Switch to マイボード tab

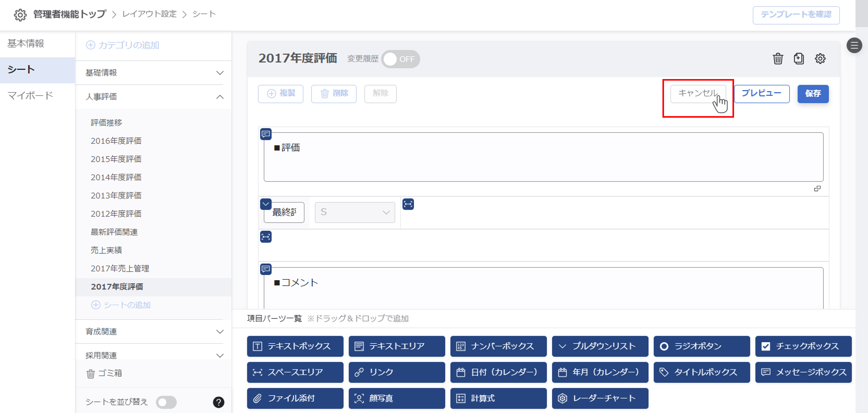30,96
